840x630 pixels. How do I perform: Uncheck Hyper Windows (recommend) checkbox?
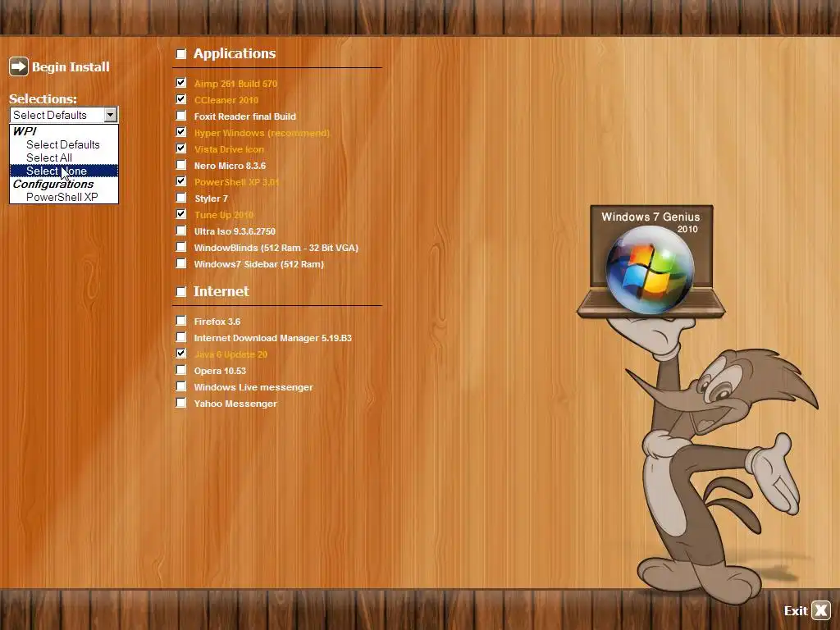[x=181, y=132]
